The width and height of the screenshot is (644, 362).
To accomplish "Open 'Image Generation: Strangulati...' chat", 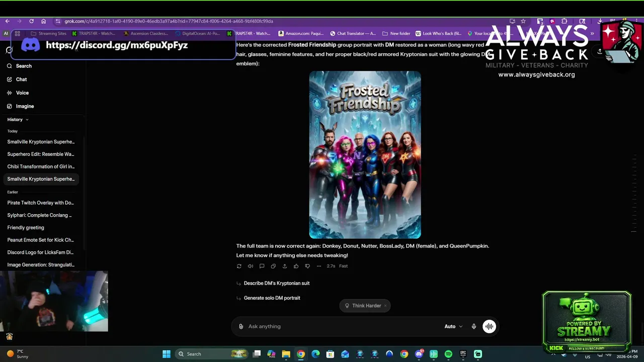I will pyautogui.click(x=41, y=264).
